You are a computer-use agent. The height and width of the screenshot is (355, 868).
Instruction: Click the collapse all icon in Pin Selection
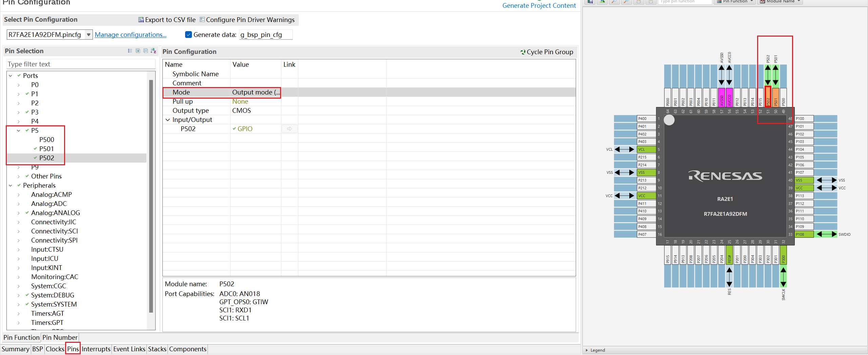pyautogui.click(x=146, y=51)
